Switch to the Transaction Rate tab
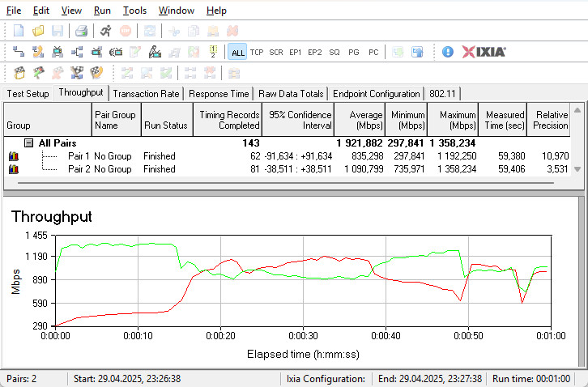 146,94
